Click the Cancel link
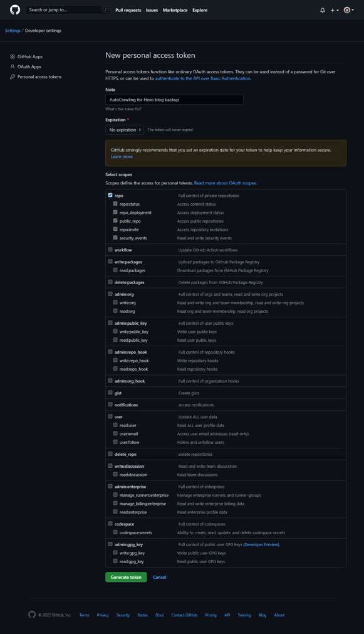Image resolution: width=364 pixels, height=634 pixels. coord(160,577)
